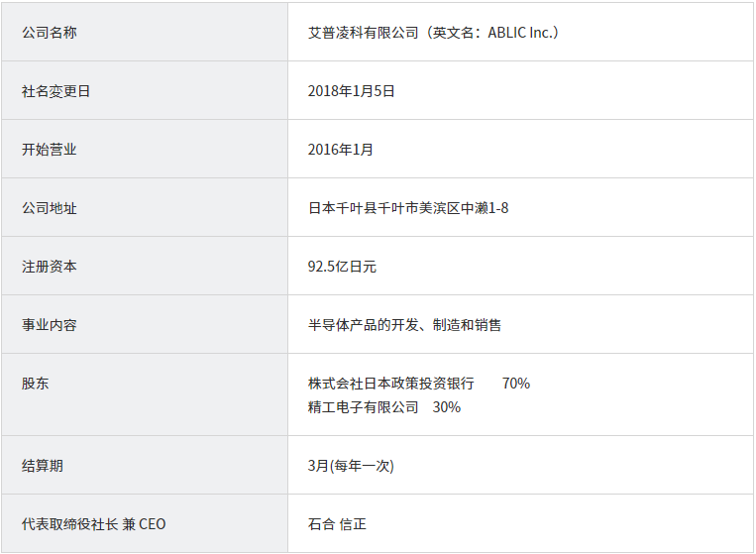Click the 社名变更日 row header
Viewport: 756px width, 554px height.
(x=145, y=90)
